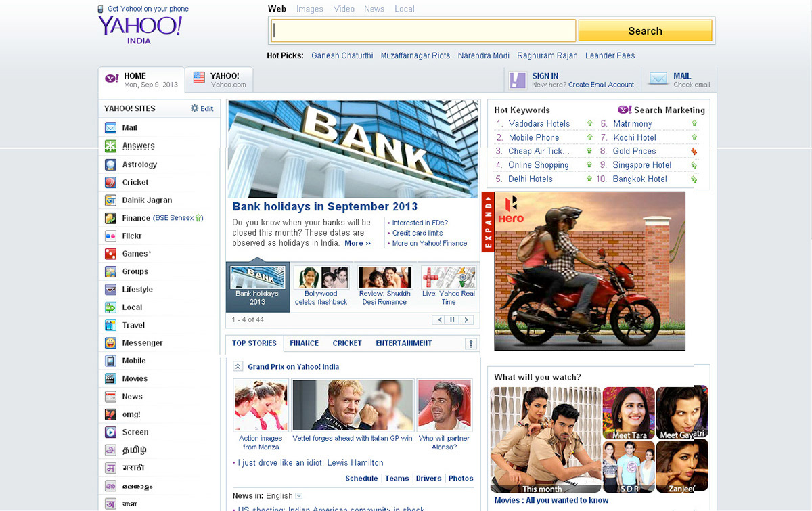Collapse the Grand Prix on Yahoo! India section
Screen dimensions: 812x511
[238, 366]
